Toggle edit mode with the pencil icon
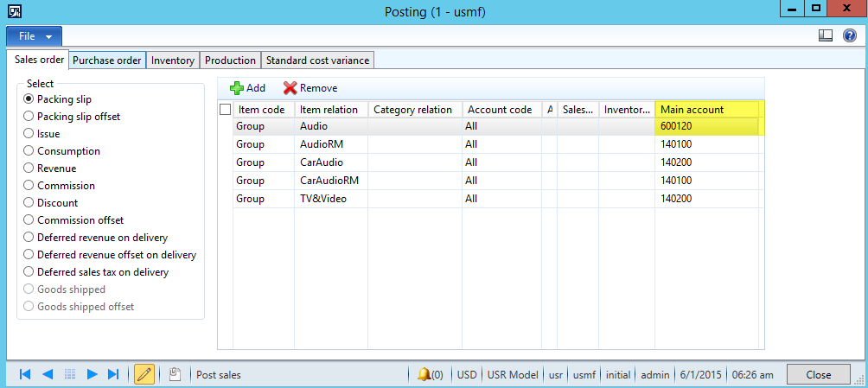The image size is (868, 388). pyautogui.click(x=144, y=374)
